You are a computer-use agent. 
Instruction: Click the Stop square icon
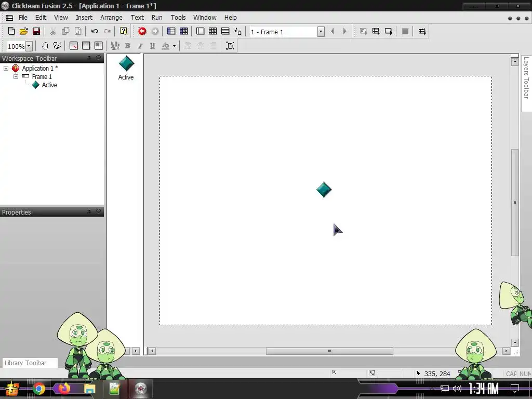(405, 31)
